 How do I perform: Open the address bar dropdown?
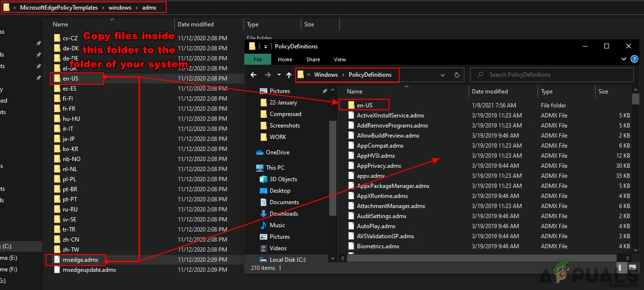point(442,75)
